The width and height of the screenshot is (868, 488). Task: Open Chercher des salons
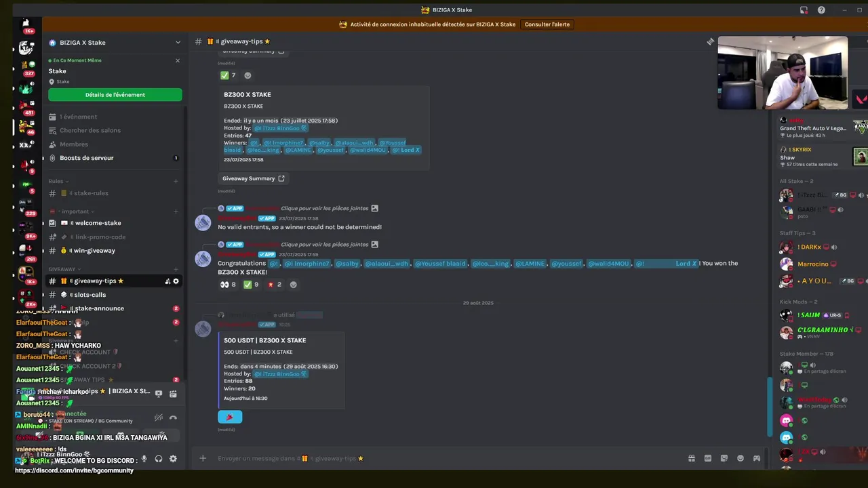coord(115,130)
